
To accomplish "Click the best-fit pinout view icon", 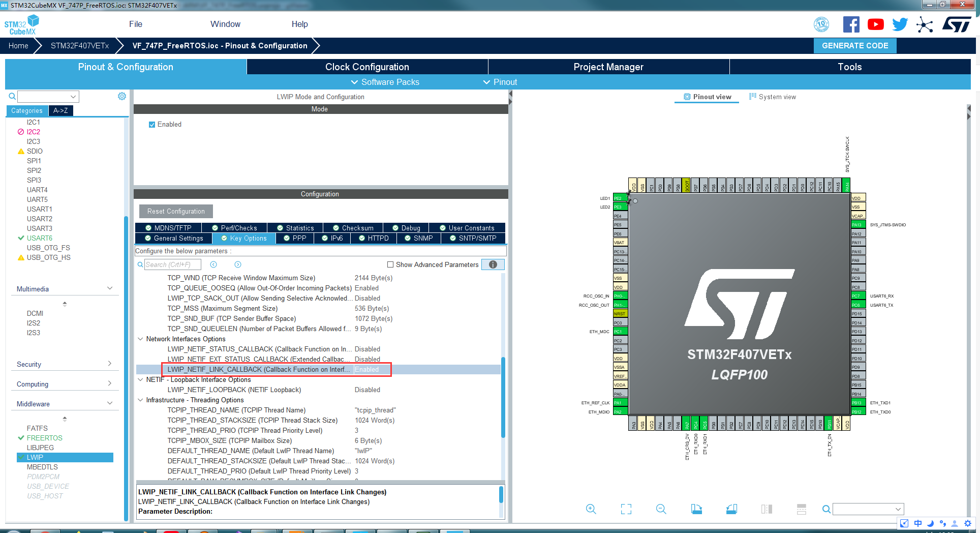I will pyautogui.click(x=626, y=509).
